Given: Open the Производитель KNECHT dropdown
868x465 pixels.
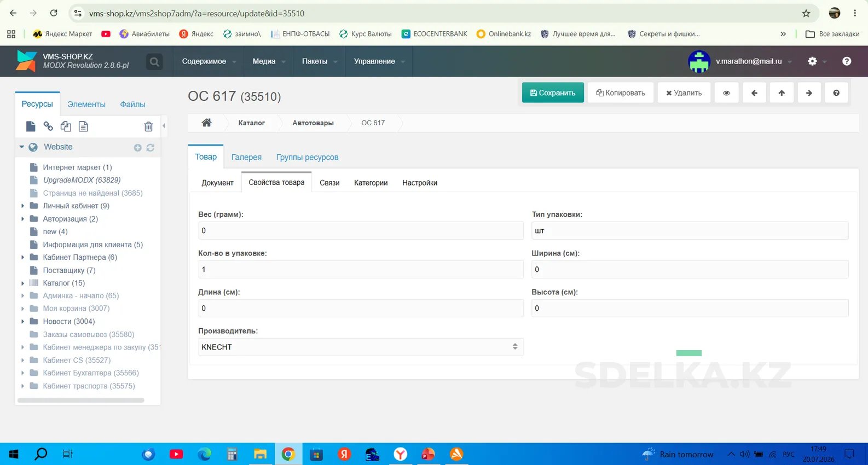Looking at the screenshot, I should tap(361, 347).
